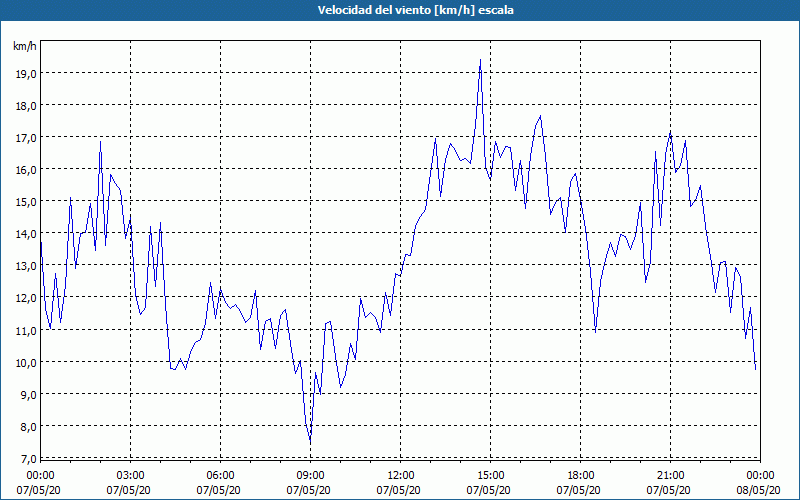This screenshot has height=500, width=800.
Task: Click the title 'Velocidad del viento [km/h] escala'
Action: pos(415,10)
